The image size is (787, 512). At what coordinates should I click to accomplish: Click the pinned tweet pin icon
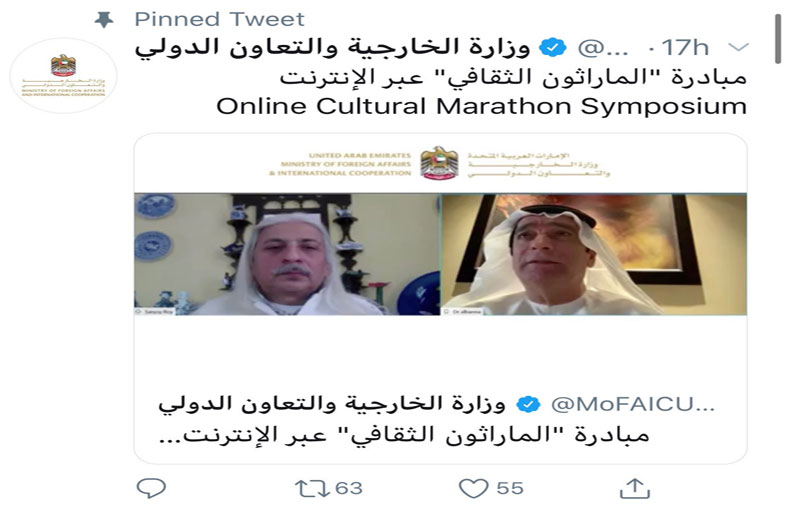(x=104, y=20)
